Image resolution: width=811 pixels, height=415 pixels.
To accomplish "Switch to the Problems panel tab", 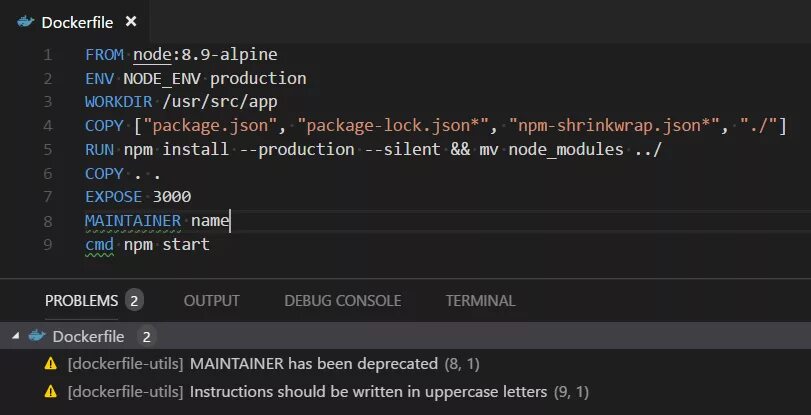I will [81, 300].
